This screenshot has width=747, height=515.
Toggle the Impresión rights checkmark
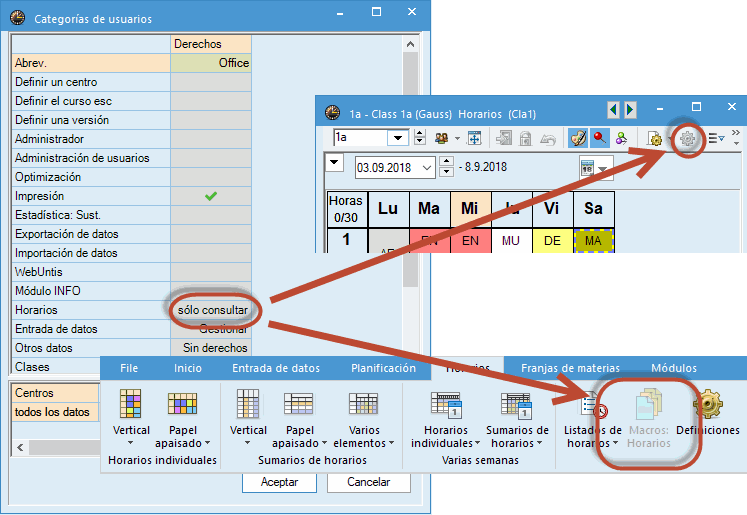pyautogui.click(x=211, y=196)
